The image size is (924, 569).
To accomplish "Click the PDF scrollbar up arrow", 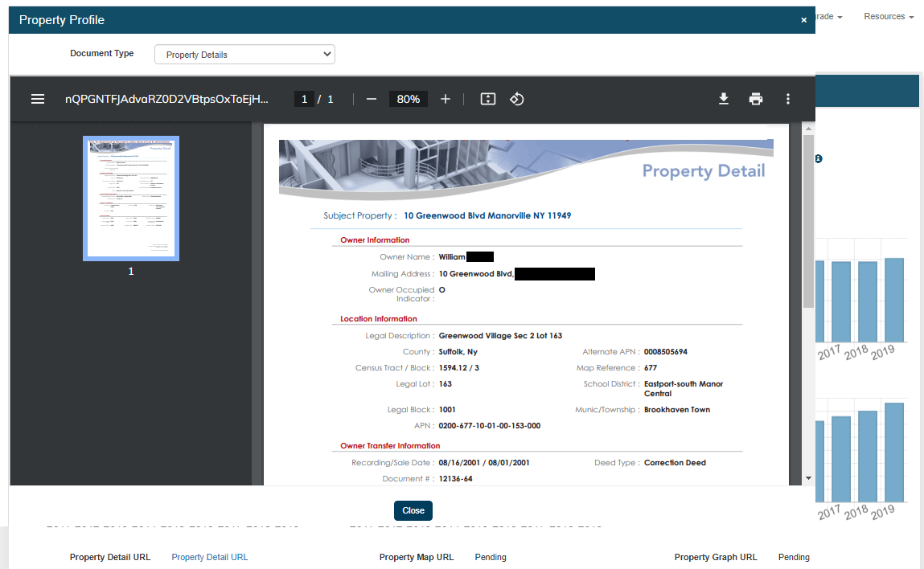I will (808, 128).
